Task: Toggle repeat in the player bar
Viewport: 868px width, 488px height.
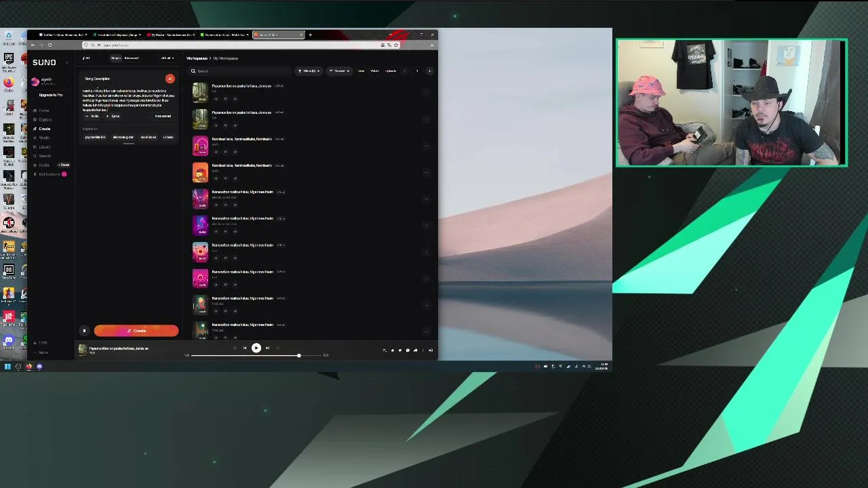Action: point(277,348)
